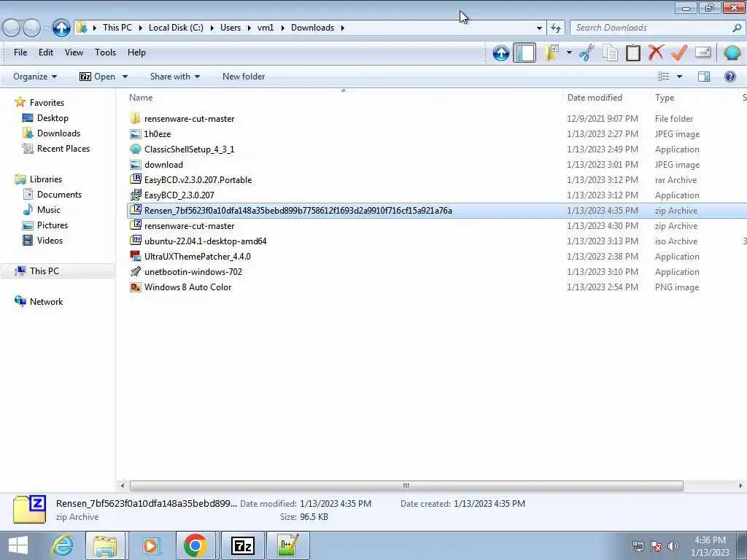
Task: Expand the chevron after Users in breadcrumb
Action: click(x=249, y=28)
